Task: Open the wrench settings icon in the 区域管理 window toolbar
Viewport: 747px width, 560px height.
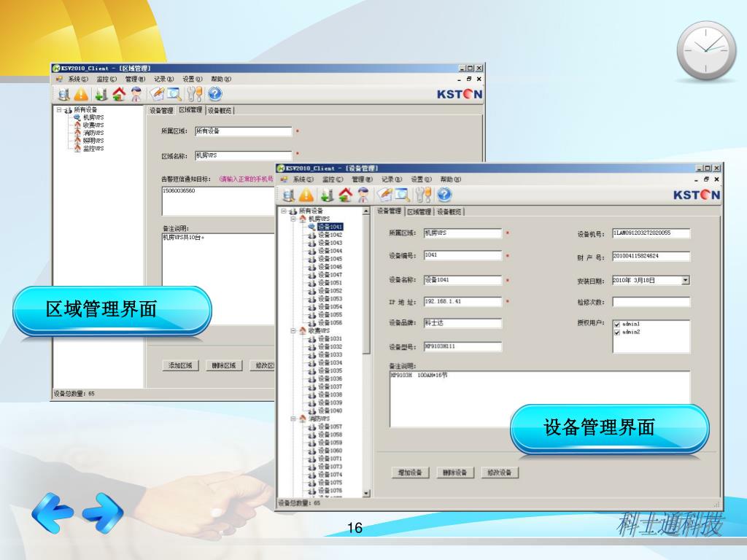Action: (194, 94)
